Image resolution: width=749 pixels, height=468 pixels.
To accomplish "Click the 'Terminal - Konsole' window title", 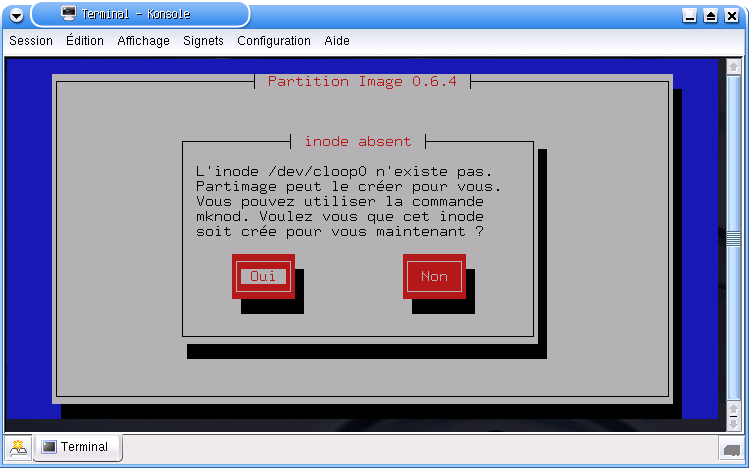I will coord(136,14).
